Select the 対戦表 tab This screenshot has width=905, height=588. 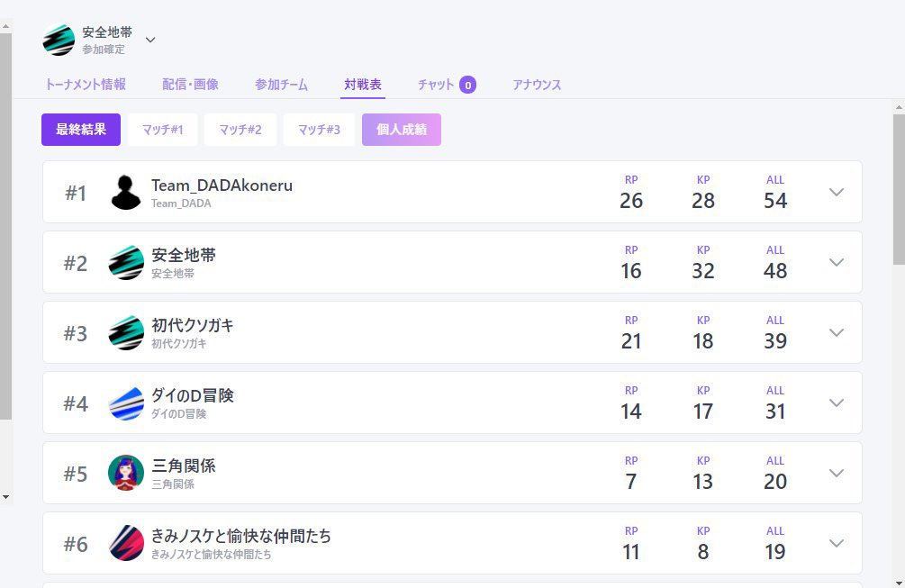(363, 85)
